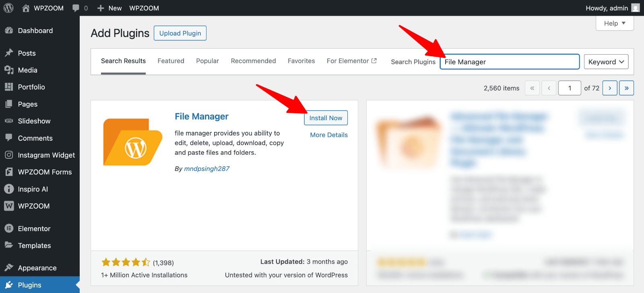
Task: Open the For Elementor tab
Action: 351,61
